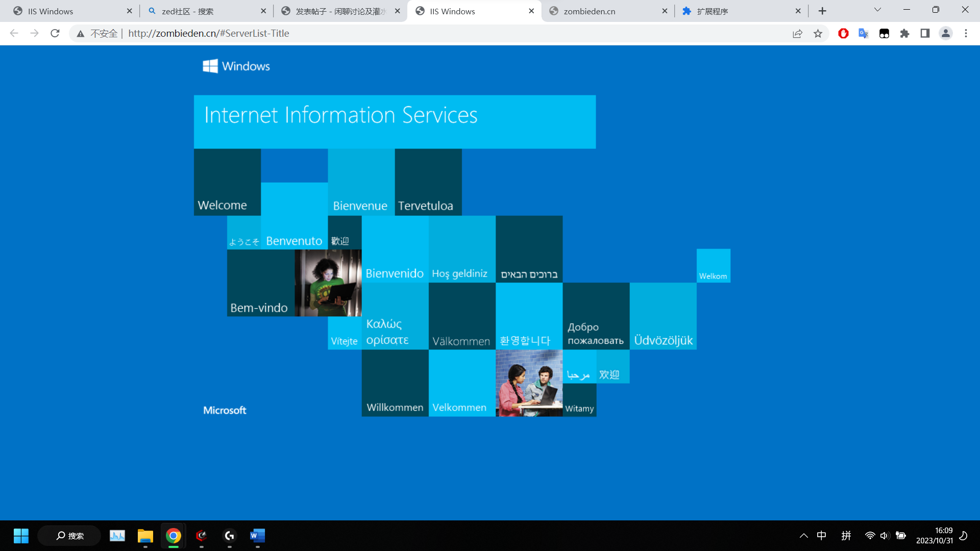The image size is (980, 551).
Task: Click the Välkommen tile
Action: [x=462, y=316]
